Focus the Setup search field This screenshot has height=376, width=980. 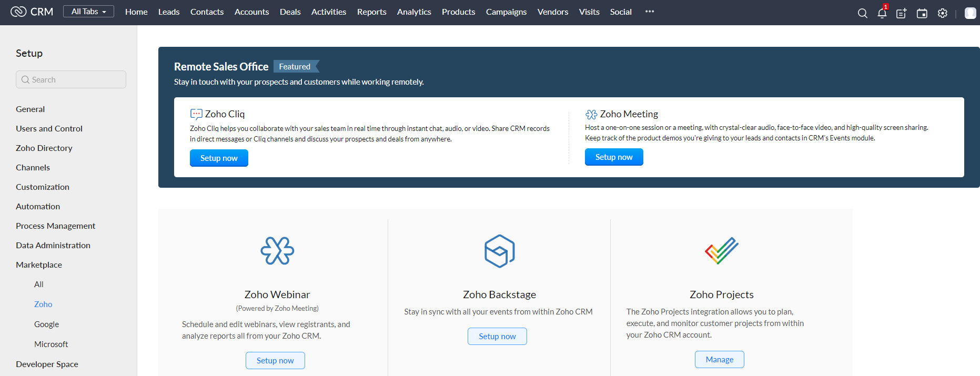(71, 79)
